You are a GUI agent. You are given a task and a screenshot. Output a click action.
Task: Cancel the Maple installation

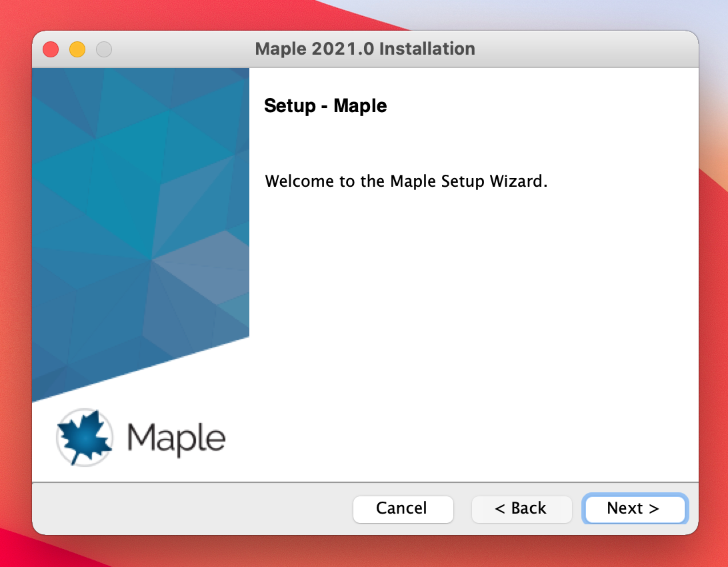tap(403, 509)
